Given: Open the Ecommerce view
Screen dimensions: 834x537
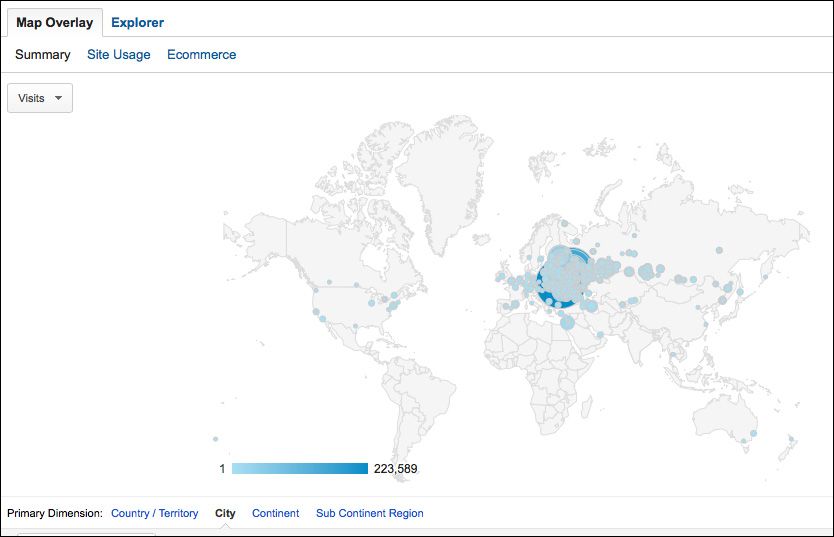Looking at the screenshot, I should point(202,55).
